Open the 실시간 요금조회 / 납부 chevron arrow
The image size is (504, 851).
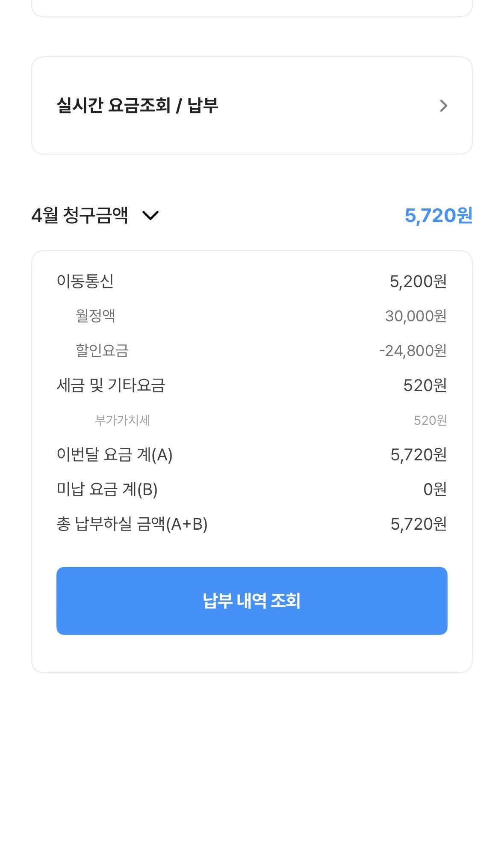tap(443, 106)
